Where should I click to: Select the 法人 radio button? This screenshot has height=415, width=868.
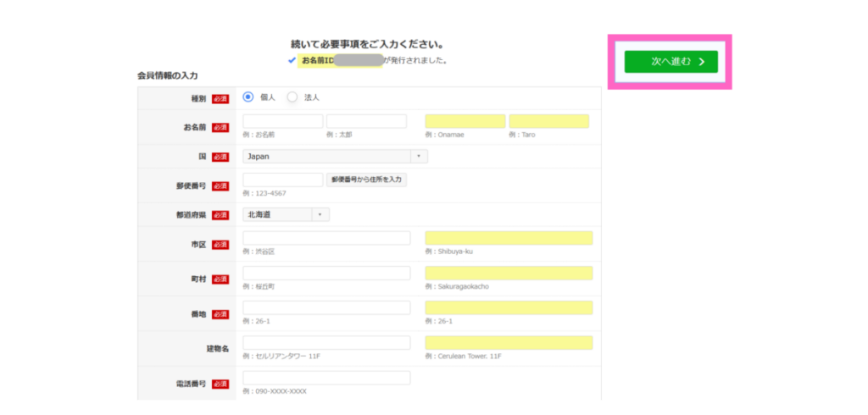[292, 97]
